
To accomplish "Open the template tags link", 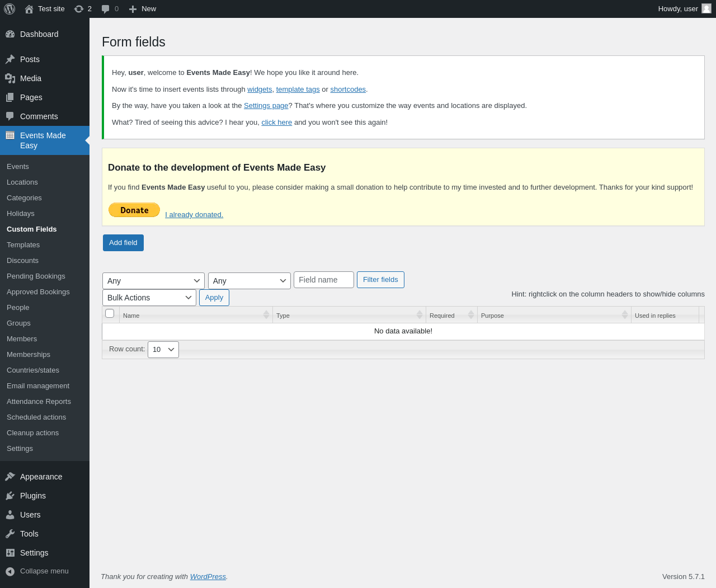I will [298, 90].
